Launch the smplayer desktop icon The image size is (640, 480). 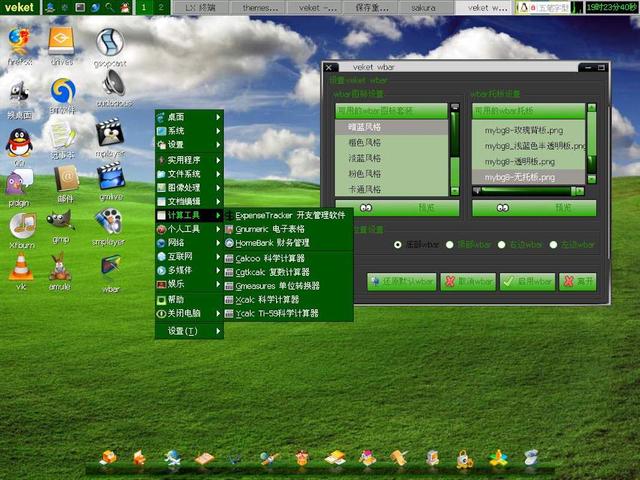tap(109, 222)
